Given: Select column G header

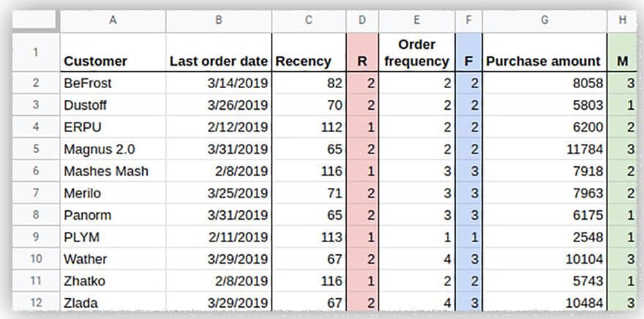Looking at the screenshot, I should [x=544, y=20].
